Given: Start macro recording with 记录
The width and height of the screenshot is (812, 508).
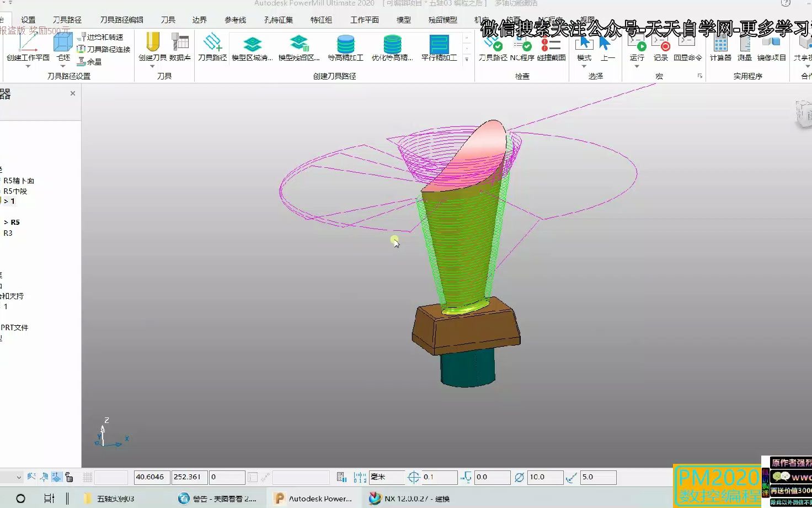Looking at the screenshot, I should [x=661, y=47].
